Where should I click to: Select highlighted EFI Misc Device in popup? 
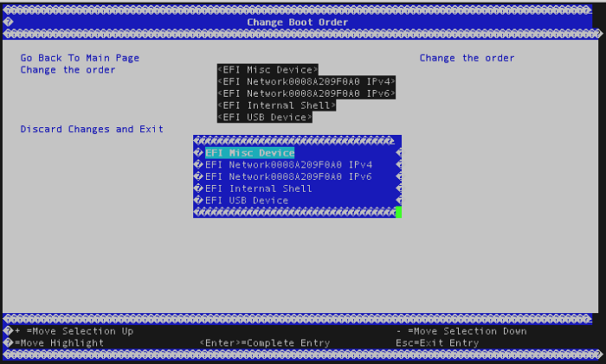(x=249, y=153)
